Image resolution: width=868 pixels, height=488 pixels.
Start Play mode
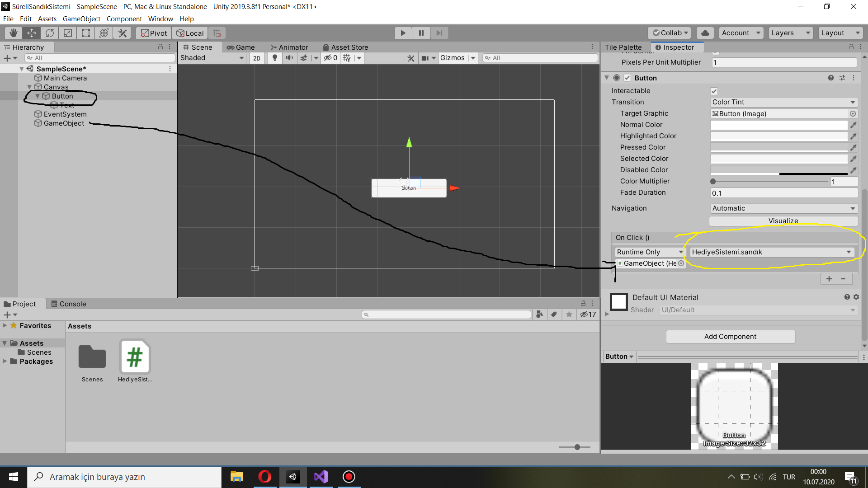[x=403, y=33]
